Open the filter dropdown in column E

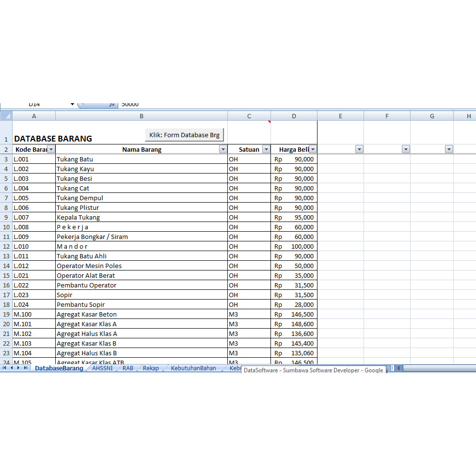click(360, 149)
